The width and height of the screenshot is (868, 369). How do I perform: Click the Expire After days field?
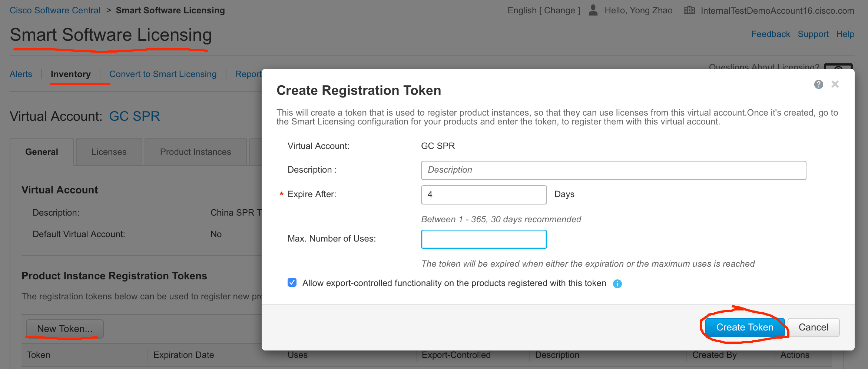pos(484,195)
